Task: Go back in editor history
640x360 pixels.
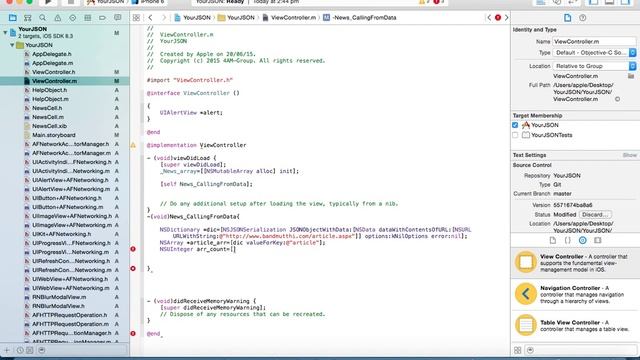Action: click(x=150, y=18)
